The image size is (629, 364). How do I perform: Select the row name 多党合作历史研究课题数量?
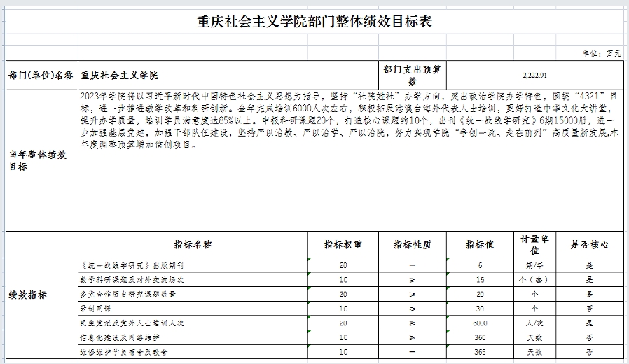128,294
